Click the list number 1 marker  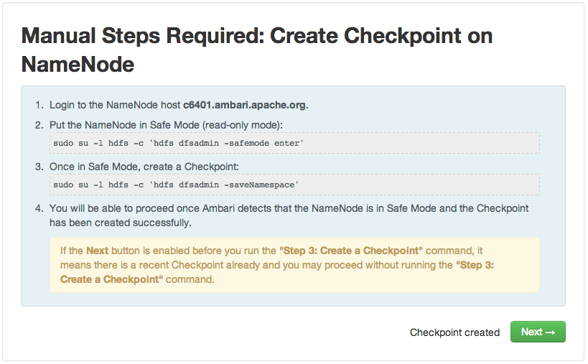39,105
